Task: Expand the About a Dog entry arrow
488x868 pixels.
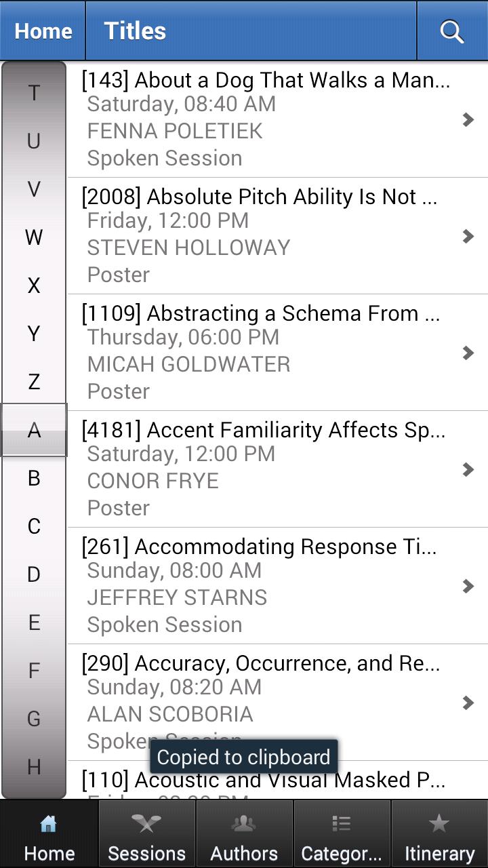Action: (x=468, y=120)
